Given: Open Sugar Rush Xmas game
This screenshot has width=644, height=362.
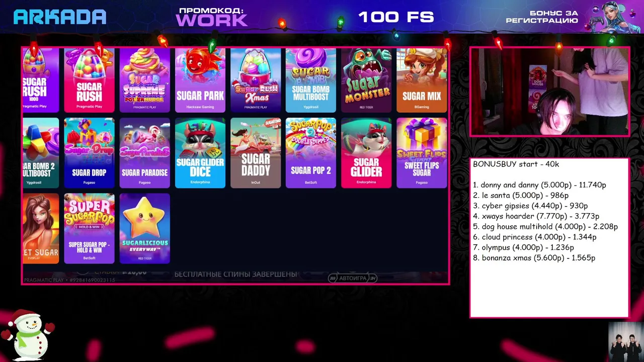Looking at the screenshot, I should (255, 80).
